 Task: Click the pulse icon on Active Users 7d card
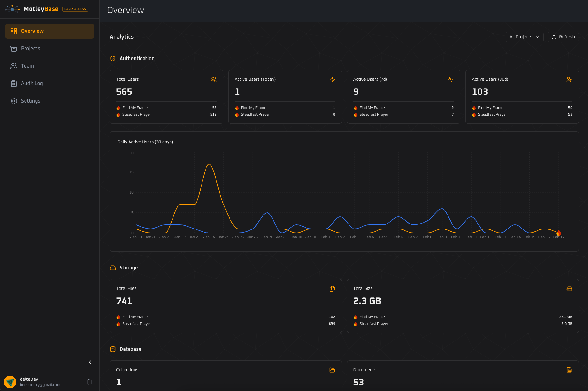pyautogui.click(x=451, y=80)
